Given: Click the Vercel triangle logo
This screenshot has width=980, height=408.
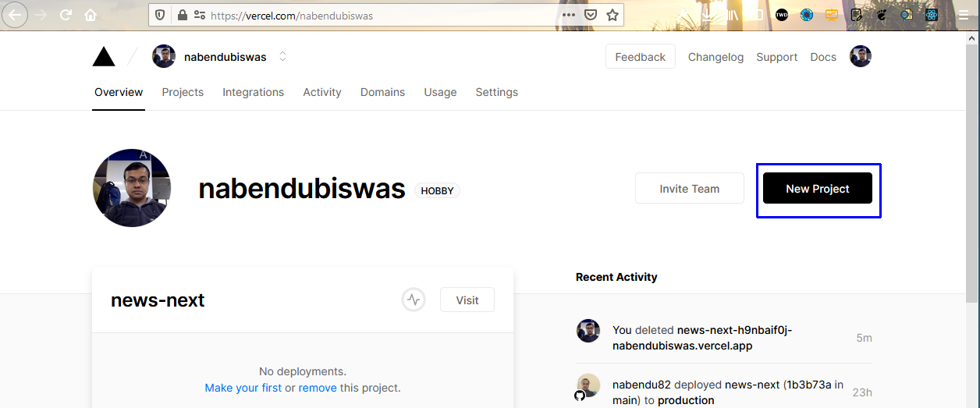Looking at the screenshot, I should pos(104,56).
